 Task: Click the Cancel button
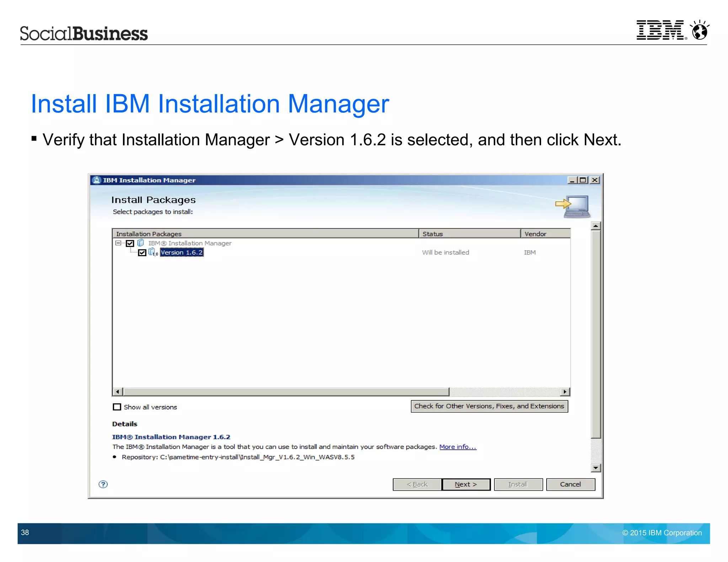tap(571, 484)
